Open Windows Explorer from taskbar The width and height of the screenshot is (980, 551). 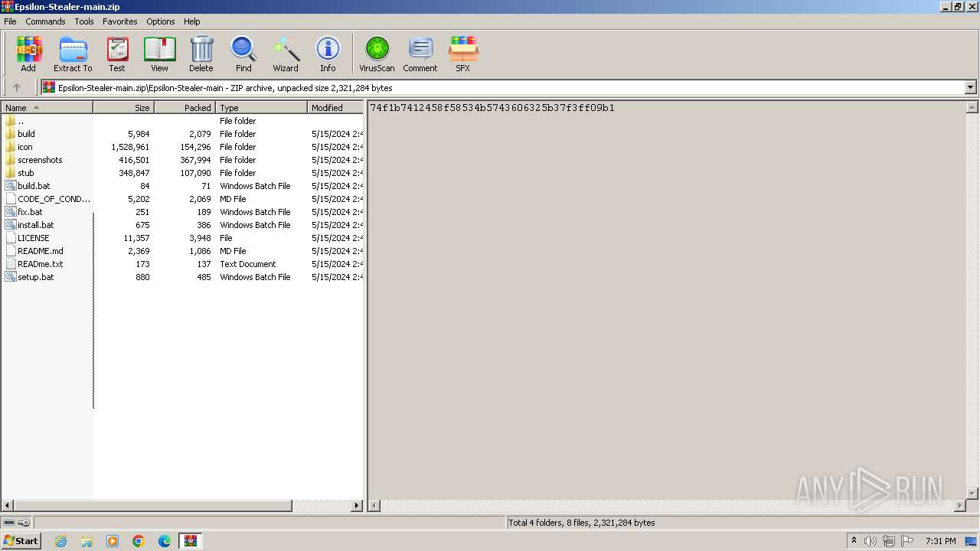[x=87, y=541]
